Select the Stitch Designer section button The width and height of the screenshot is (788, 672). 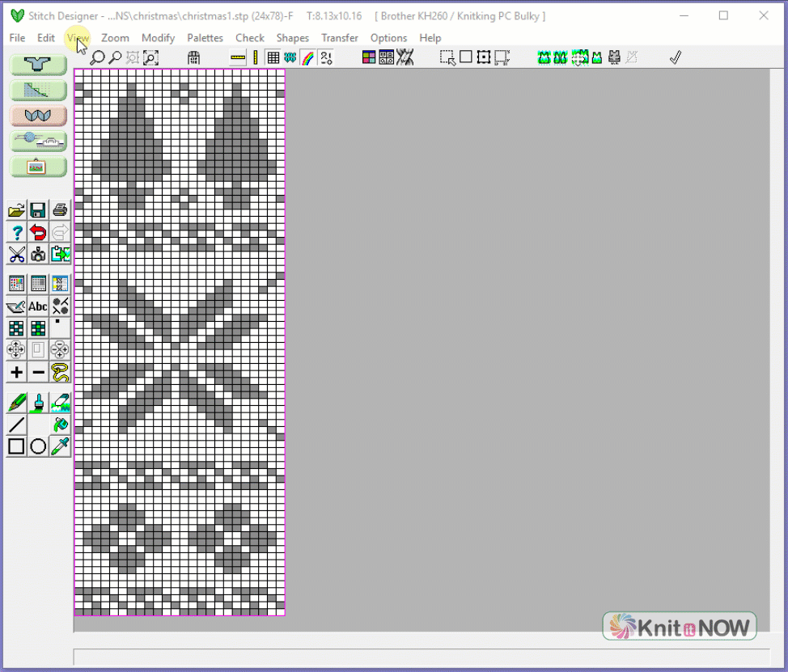[38, 116]
